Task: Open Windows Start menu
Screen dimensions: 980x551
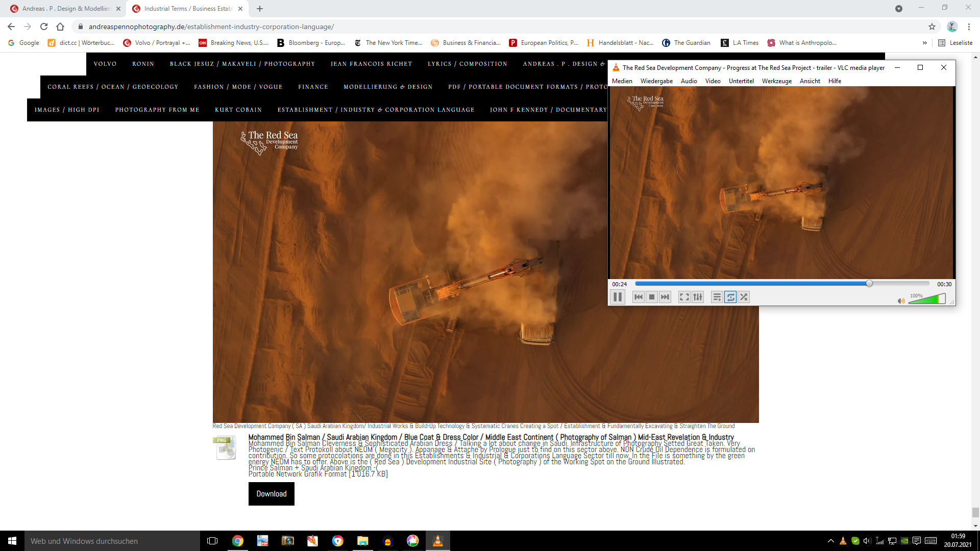Action: (x=12, y=541)
